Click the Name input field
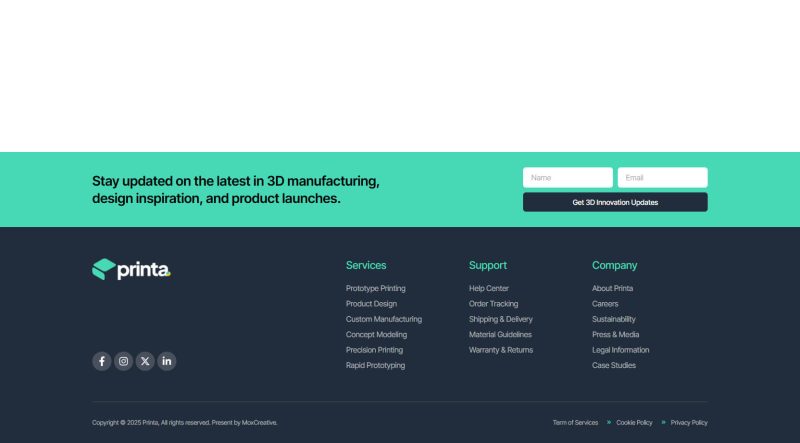 tap(567, 178)
